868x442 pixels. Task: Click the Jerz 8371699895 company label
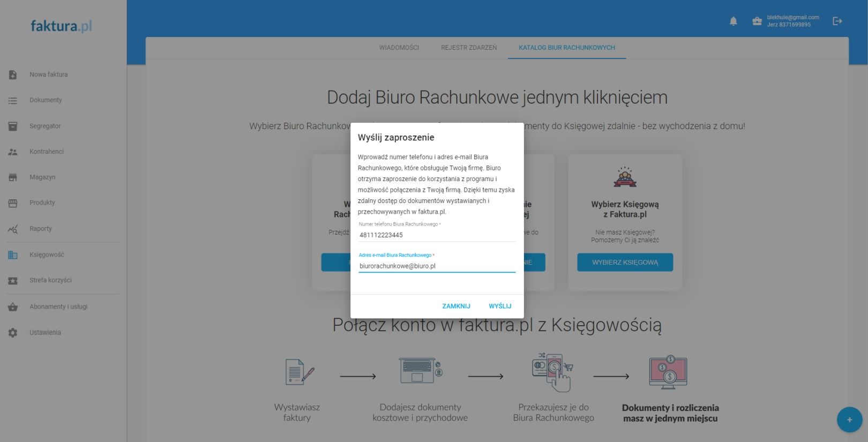point(788,25)
